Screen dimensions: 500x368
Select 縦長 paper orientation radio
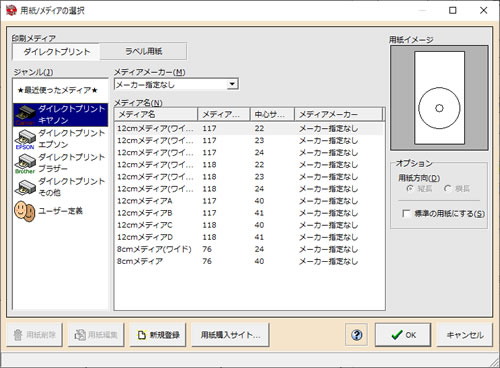coord(410,189)
